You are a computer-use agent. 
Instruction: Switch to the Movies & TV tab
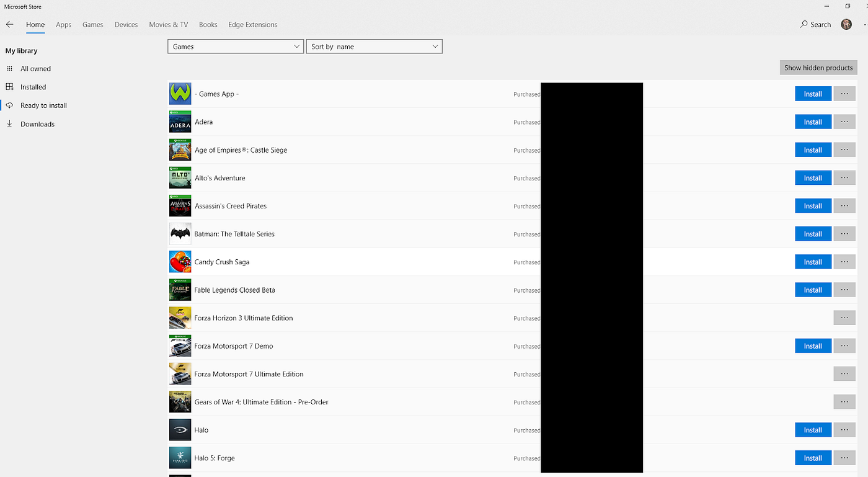point(169,25)
